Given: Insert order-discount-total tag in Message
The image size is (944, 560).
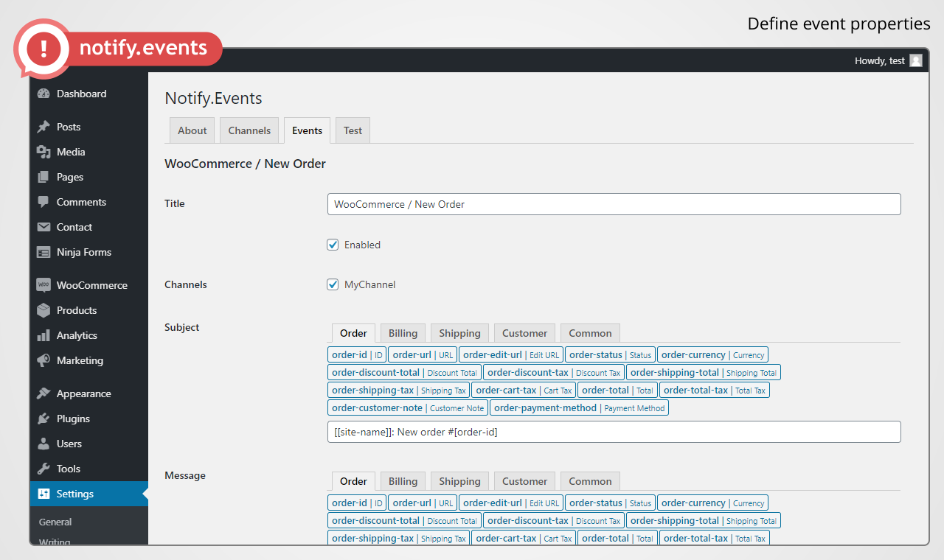Looking at the screenshot, I should pyautogui.click(x=404, y=521).
